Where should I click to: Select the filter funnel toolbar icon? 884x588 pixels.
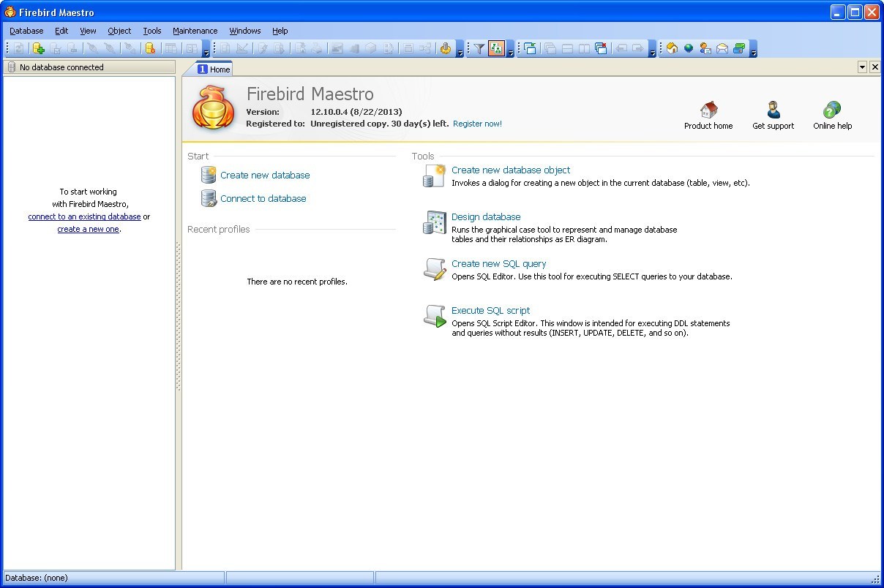(x=477, y=48)
